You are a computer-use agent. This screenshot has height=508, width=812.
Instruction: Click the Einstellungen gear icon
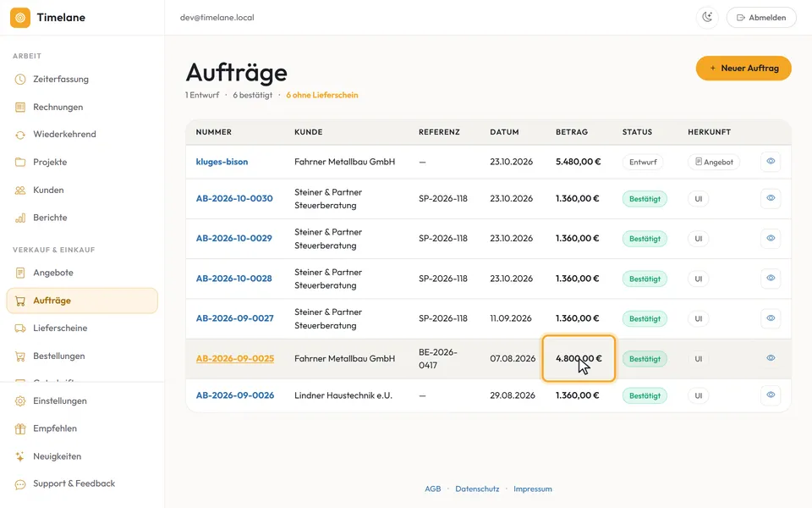coord(20,401)
